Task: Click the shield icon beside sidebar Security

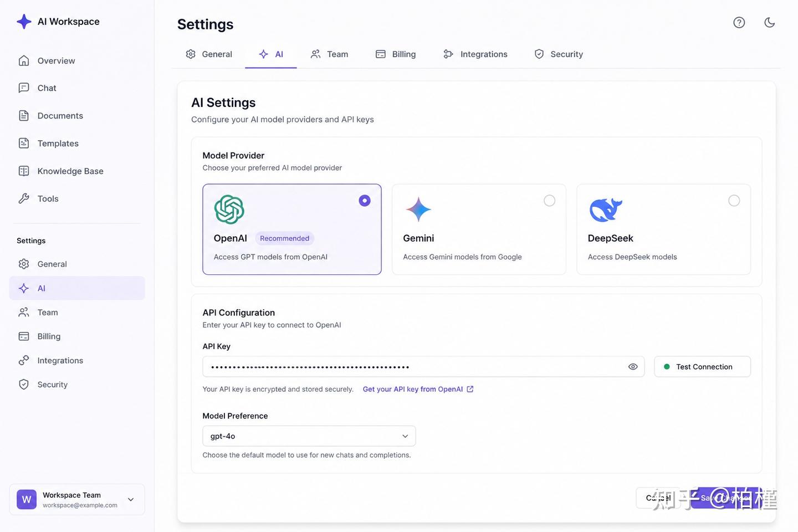Action: pyautogui.click(x=24, y=384)
